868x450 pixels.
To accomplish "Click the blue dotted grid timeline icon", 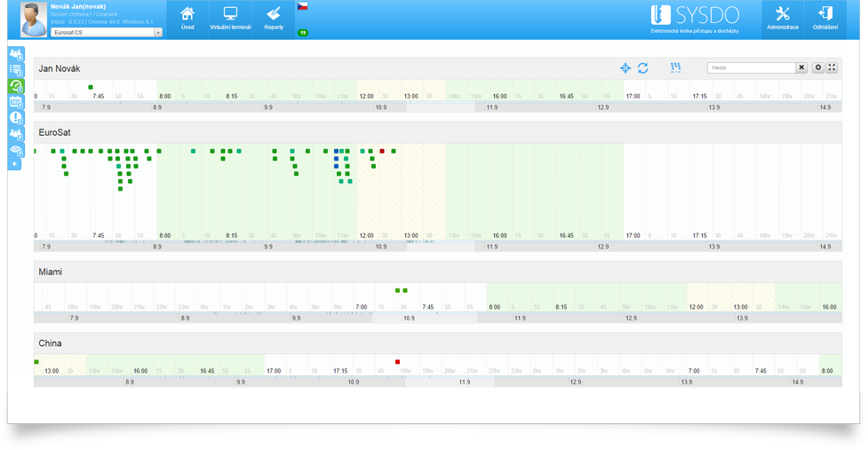I will 675,67.
